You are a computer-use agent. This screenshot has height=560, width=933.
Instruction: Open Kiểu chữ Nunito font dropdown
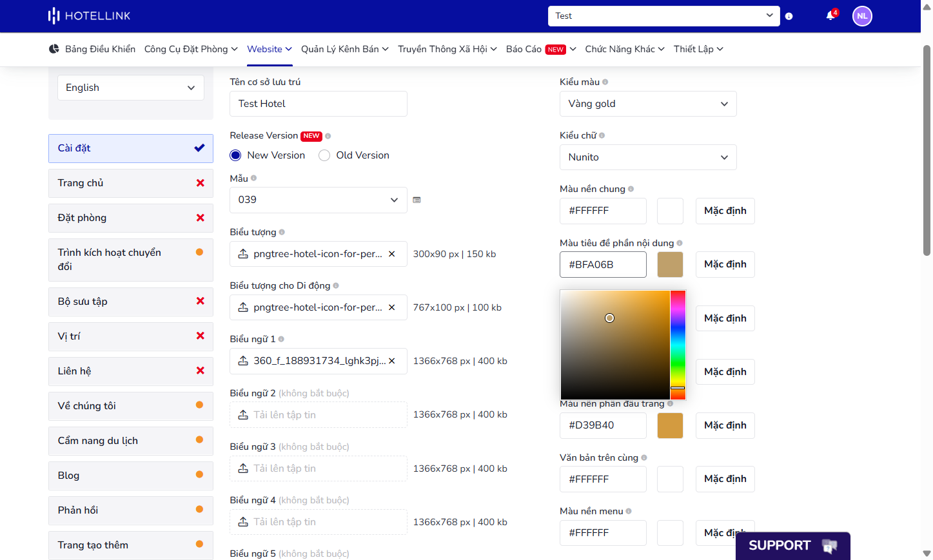pos(648,157)
